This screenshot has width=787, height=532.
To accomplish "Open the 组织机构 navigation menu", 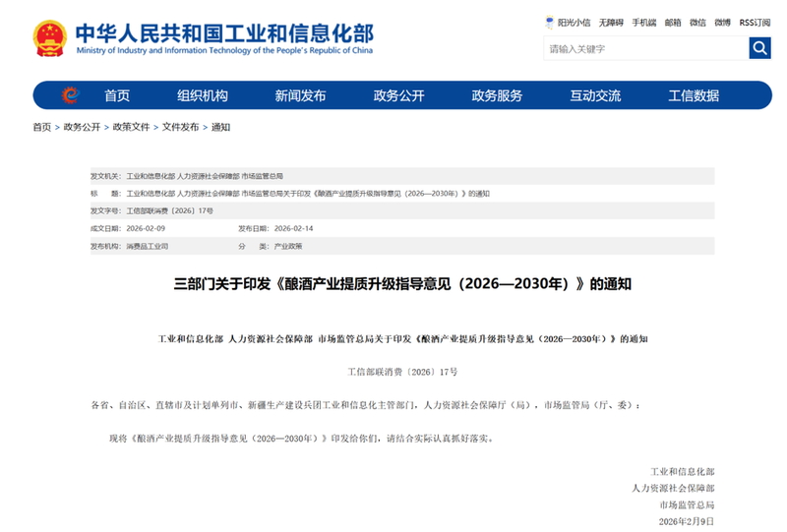I will click(x=203, y=95).
